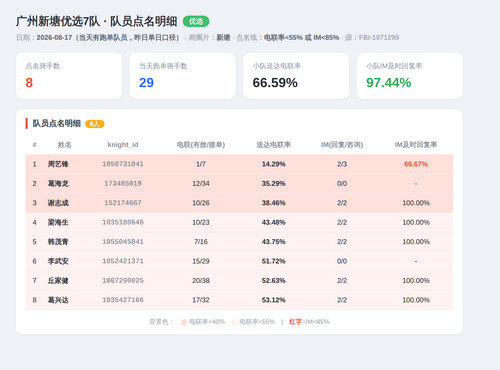Click the 当天跑单骑手数 card label
Viewport: 500px width, 370px height.
click(163, 66)
